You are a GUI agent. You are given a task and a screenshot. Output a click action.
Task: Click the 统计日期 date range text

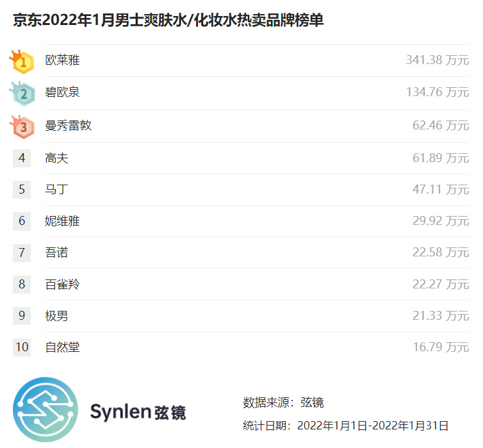[x=345, y=426]
